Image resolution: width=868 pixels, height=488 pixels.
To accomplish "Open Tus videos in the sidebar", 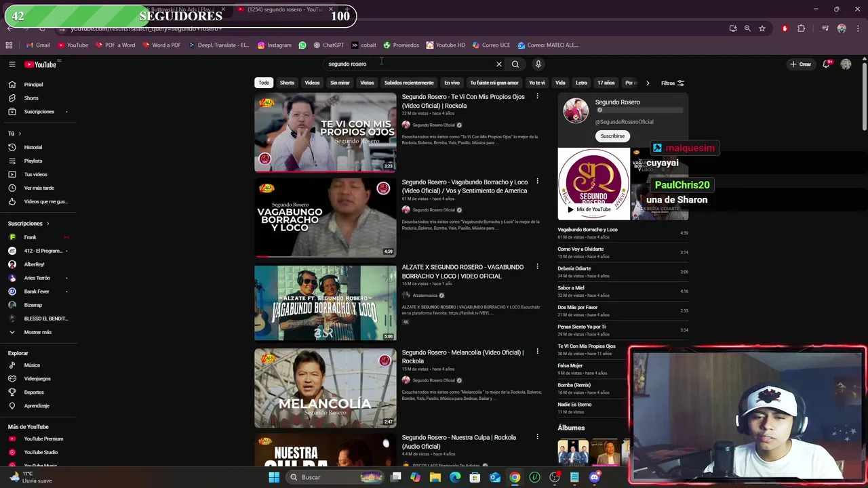I will coord(36,174).
